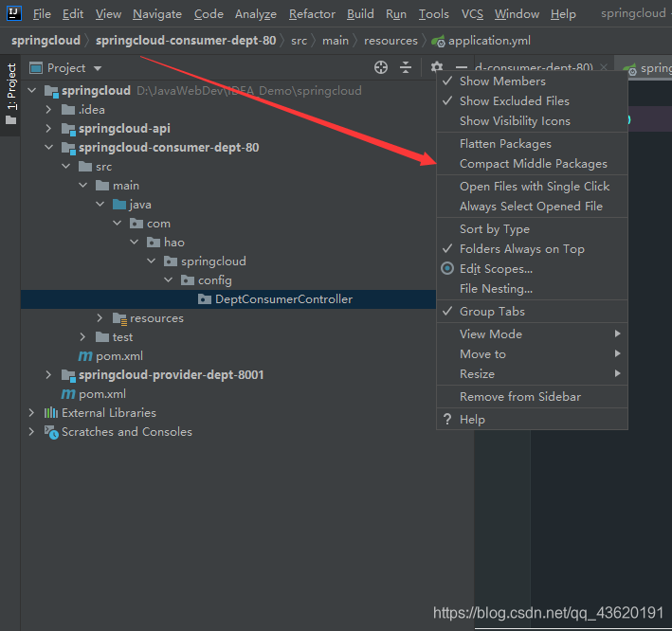Select Sort by Type option
This screenshot has height=631, width=672.
coord(532,229)
